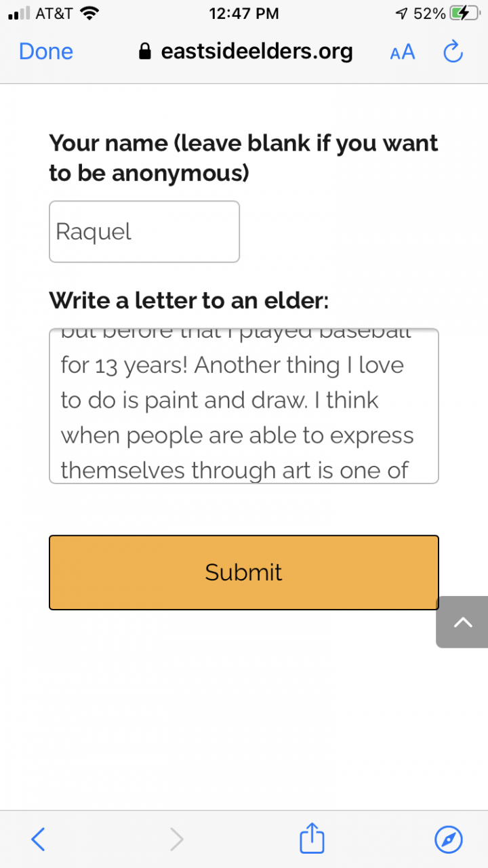
Task: Tap the Wi-Fi status icon
Action: pos(89,13)
